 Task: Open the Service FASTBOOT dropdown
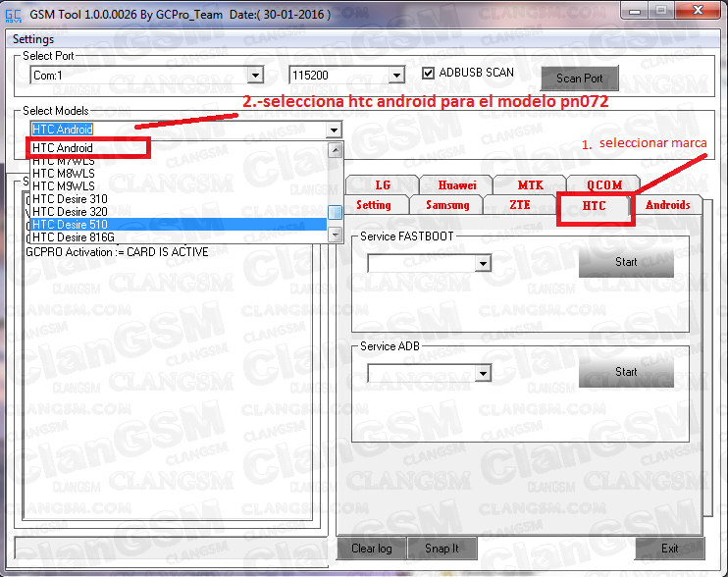tap(483, 264)
